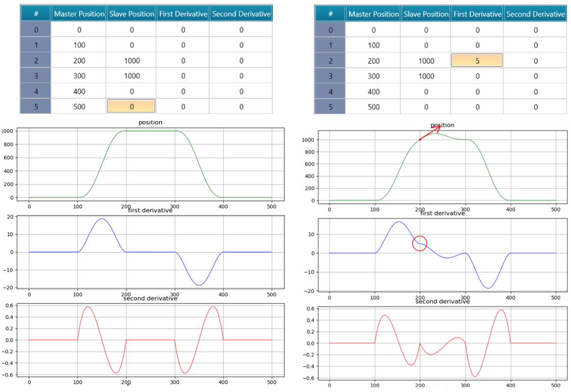This screenshot has height=392, width=571.
Task: Select row header 2 in right table
Action: point(330,61)
